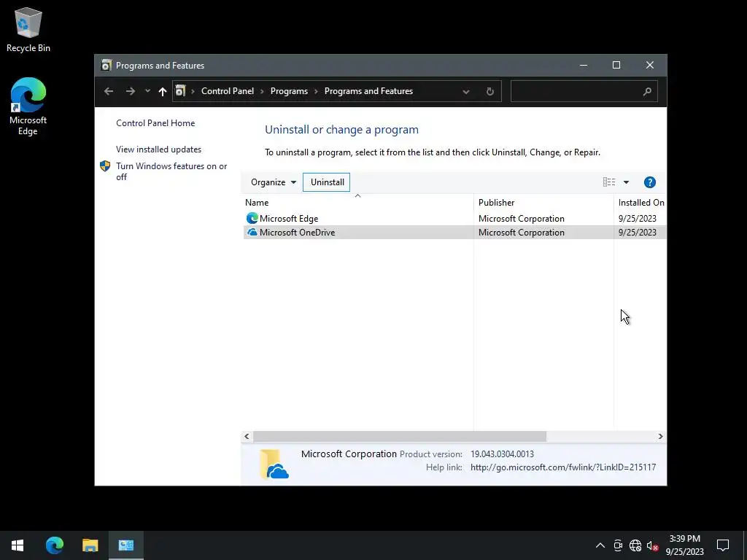This screenshot has height=560, width=747.
Task: Click the 9/25/2023 install date for Edge
Action: coord(637,219)
